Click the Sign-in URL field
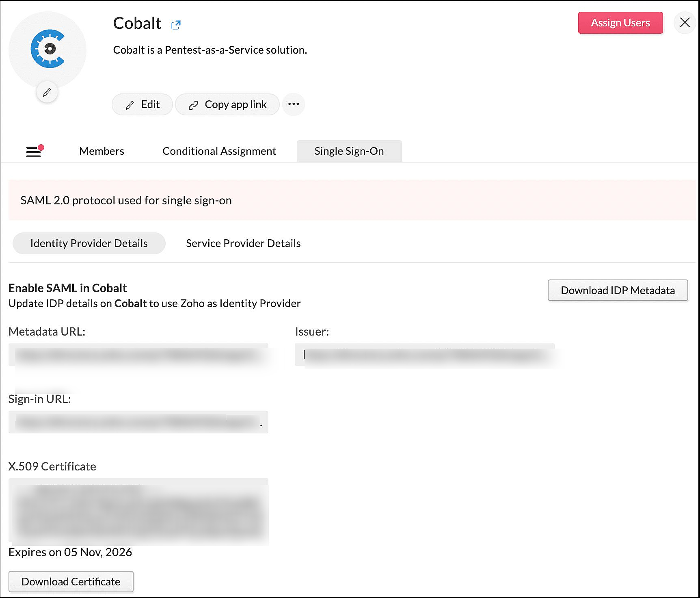The image size is (700, 598). 138,422
